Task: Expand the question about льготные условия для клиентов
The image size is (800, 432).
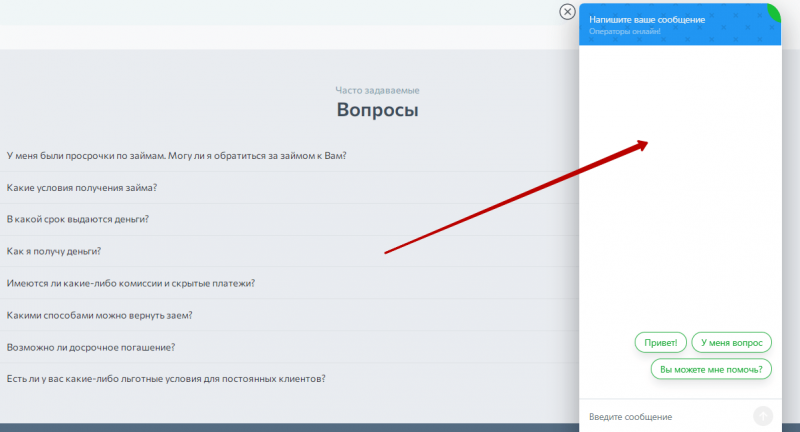Action: pos(166,379)
